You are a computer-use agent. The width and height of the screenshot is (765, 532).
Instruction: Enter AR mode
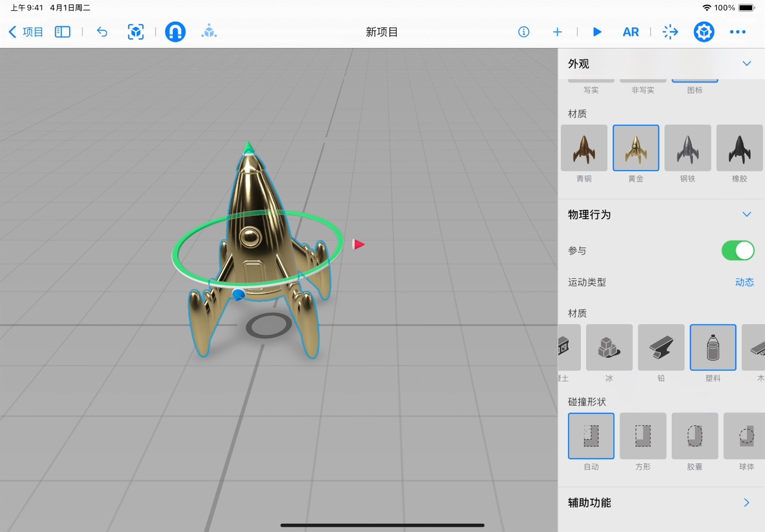[630, 32]
